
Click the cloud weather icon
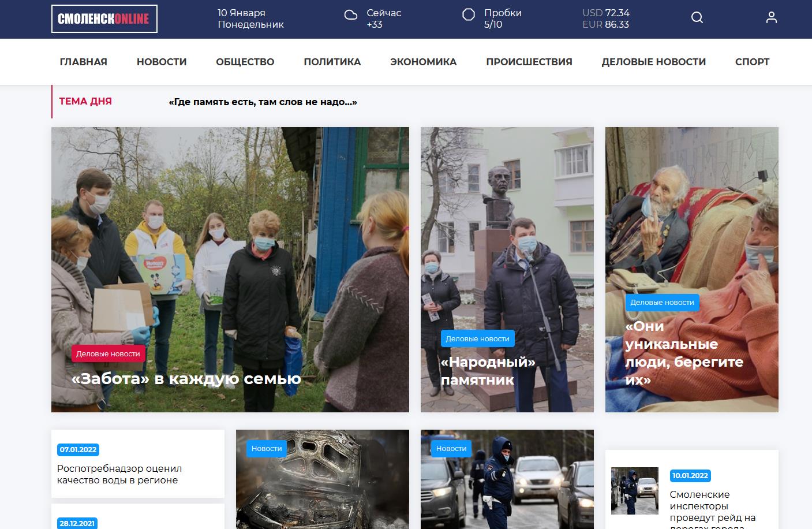coord(351,15)
